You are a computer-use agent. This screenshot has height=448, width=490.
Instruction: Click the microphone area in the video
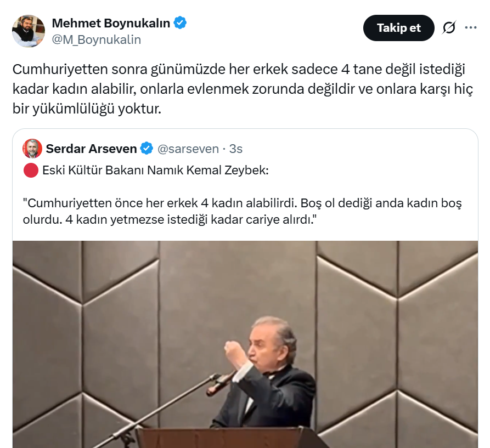point(221,384)
